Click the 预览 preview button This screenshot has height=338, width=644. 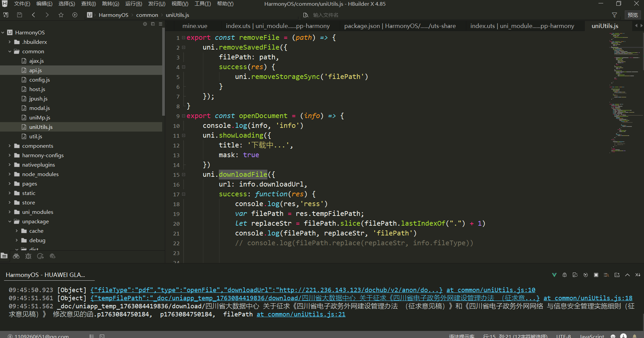click(x=633, y=15)
